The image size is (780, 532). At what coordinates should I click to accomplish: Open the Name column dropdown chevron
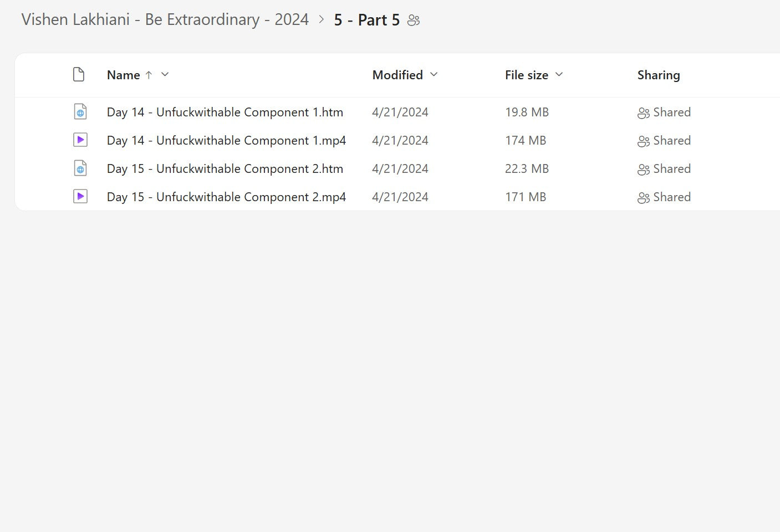165,74
